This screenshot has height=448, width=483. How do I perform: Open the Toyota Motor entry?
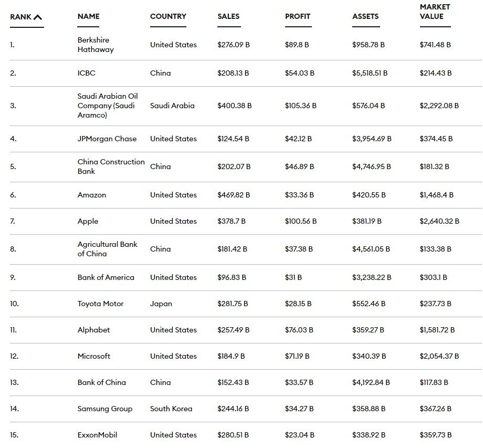click(101, 304)
